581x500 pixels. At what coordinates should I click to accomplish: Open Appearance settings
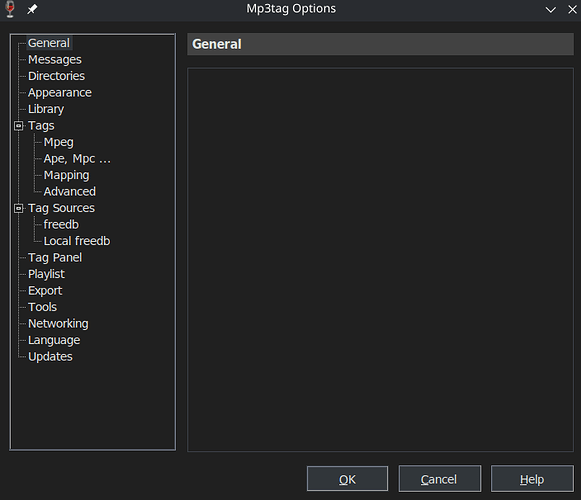coord(60,93)
